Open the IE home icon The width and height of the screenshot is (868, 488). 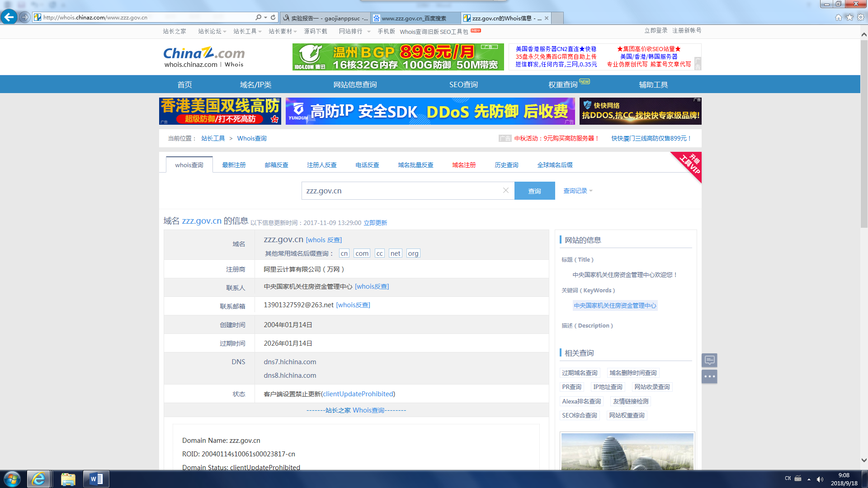coord(838,17)
